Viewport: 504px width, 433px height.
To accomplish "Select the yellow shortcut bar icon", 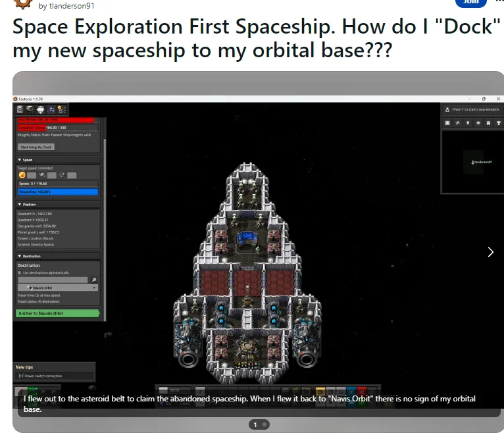I will click(320, 392).
